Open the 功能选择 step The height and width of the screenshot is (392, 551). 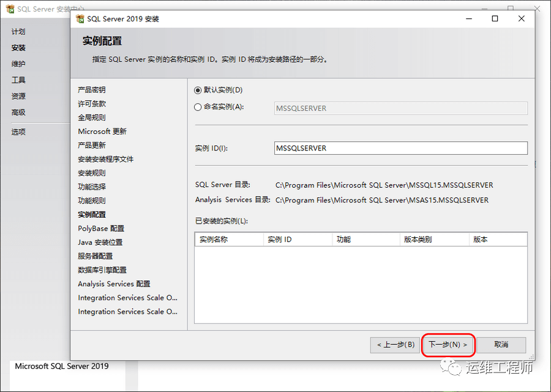click(x=92, y=187)
